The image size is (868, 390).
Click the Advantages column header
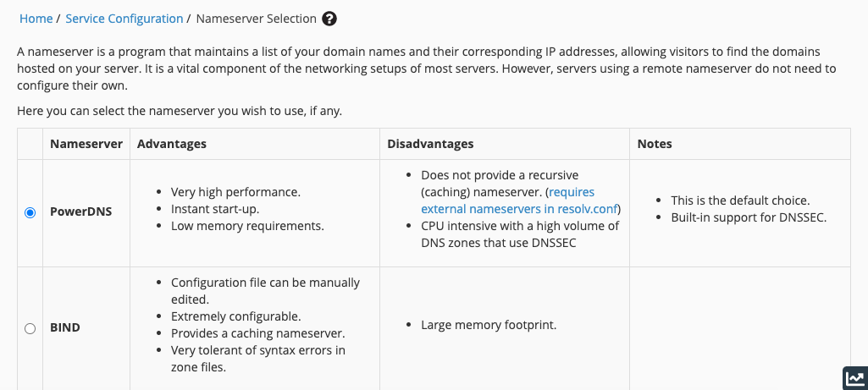(172, 144)
